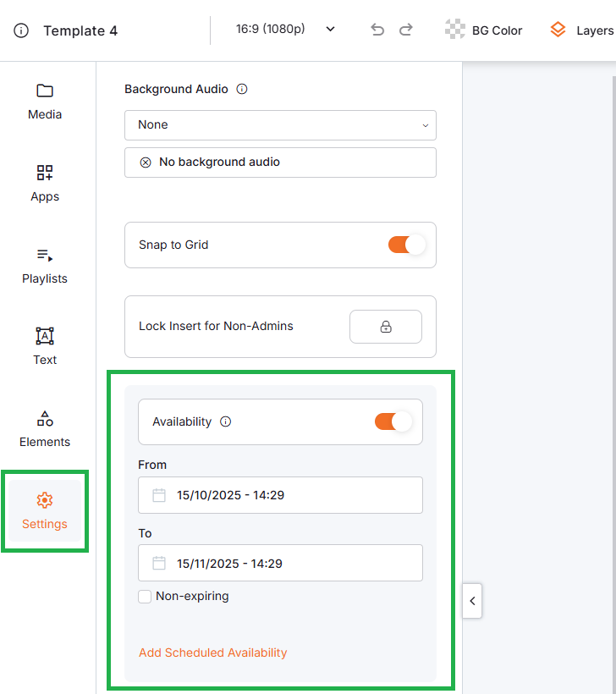The image size is (616, 694).
Task: Open the BG Color picker
Action: tap(484, 30)
